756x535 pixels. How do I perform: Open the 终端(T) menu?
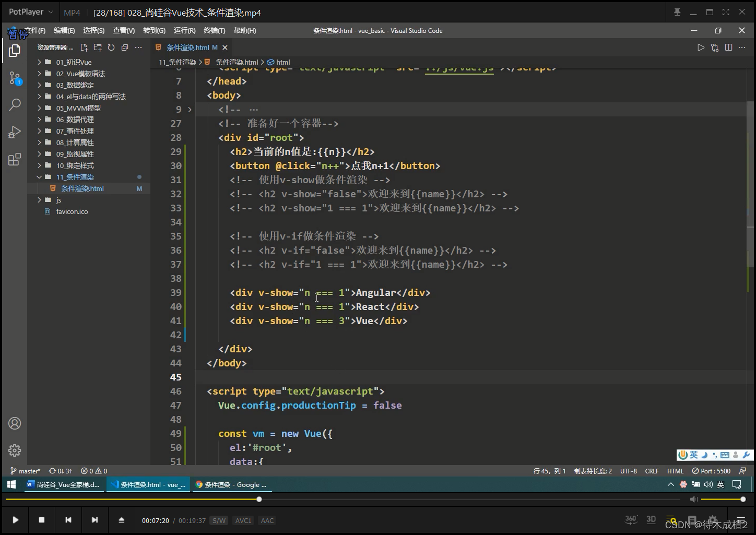214,31
